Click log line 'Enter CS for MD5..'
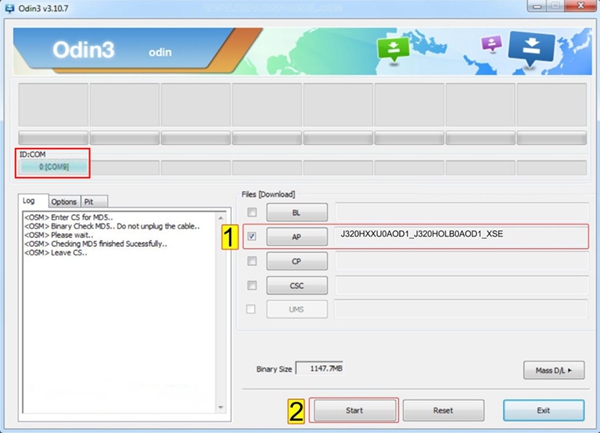Viewport: 600px width, 433px height. coord(69,217)
